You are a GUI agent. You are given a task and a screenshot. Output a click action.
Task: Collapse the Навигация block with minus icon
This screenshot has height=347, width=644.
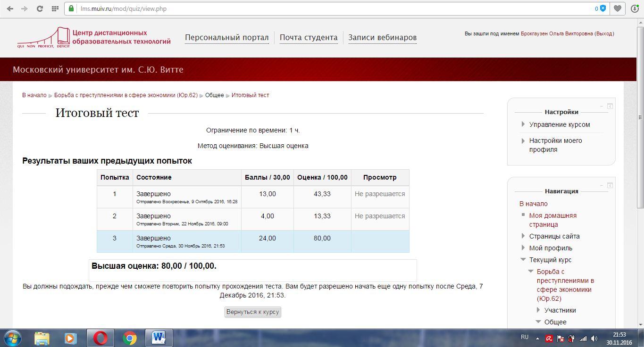tap(601, 185)
